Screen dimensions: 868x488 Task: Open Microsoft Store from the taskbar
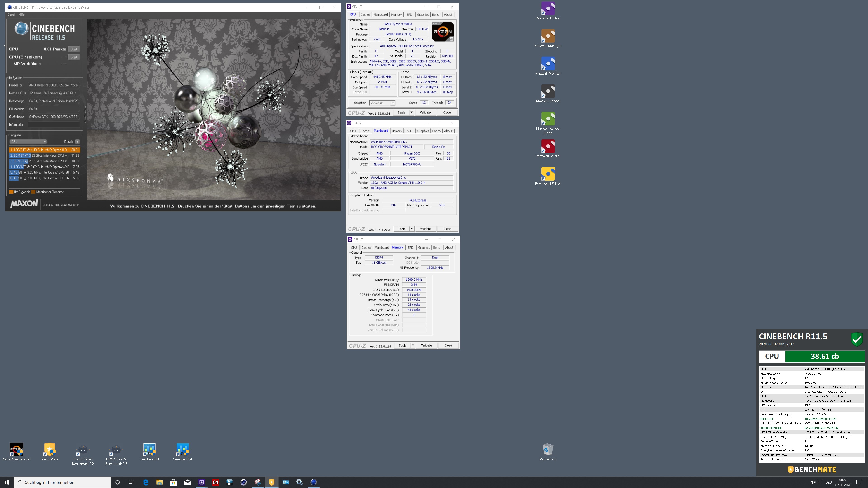coord(174,482)
